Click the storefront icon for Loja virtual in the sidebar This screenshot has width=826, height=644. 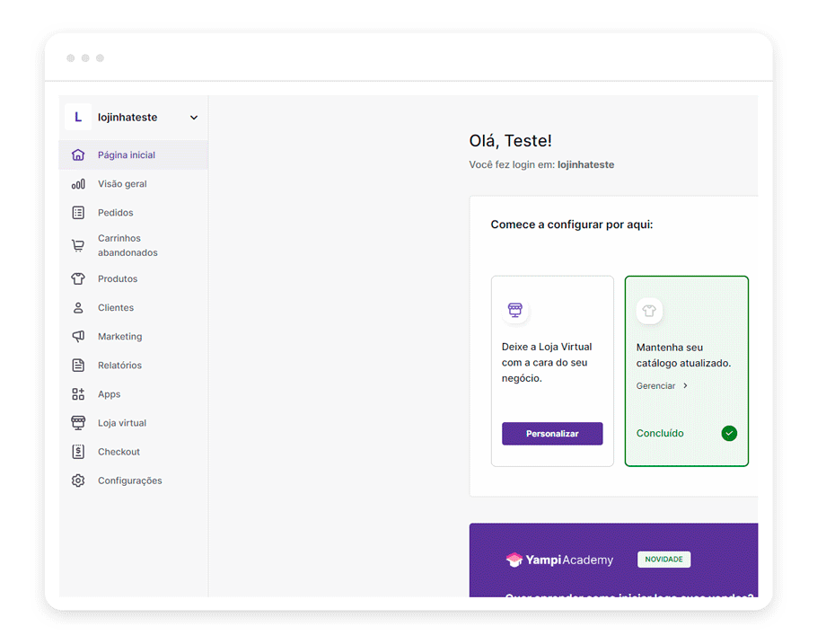pos(78,423)
